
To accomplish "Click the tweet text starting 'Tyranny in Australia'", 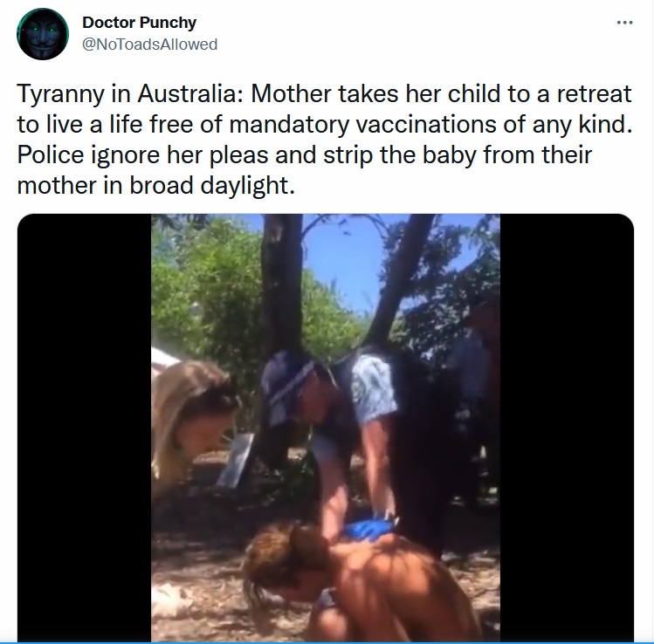I will click(x=325, y=140).
